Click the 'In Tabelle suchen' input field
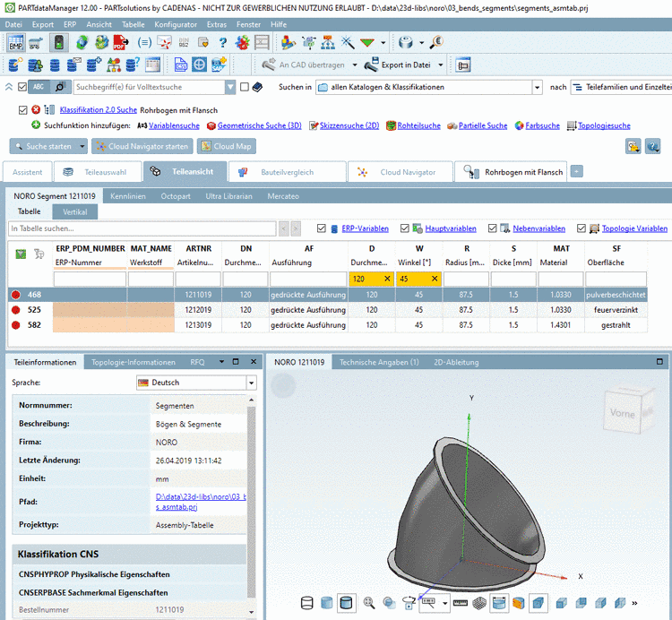The image size is (672, 620). click(142, 228)
